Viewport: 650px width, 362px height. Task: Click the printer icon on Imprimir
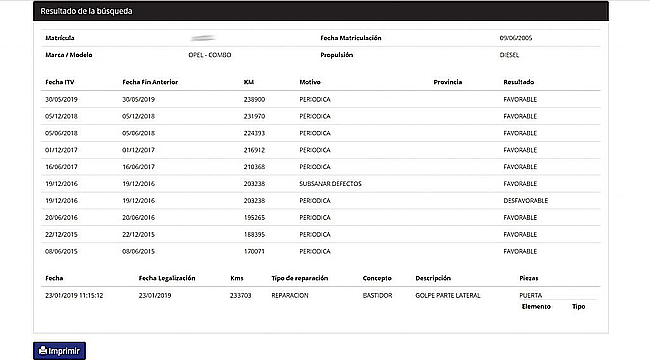coord(43,351)
